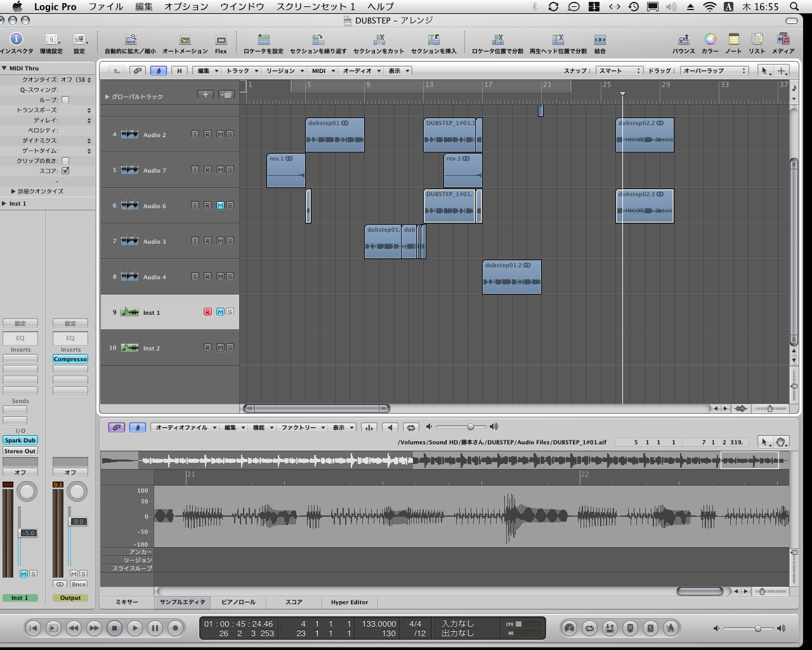The image size is (812, 650).
Task: Click the 環境設定 preferences toolbar icon
Action: (51, 39)
